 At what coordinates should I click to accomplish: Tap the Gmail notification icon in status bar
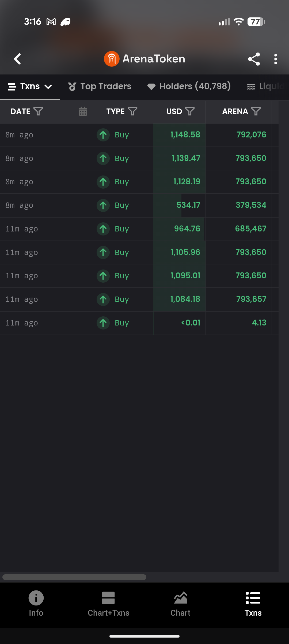[x=51, y=22]
